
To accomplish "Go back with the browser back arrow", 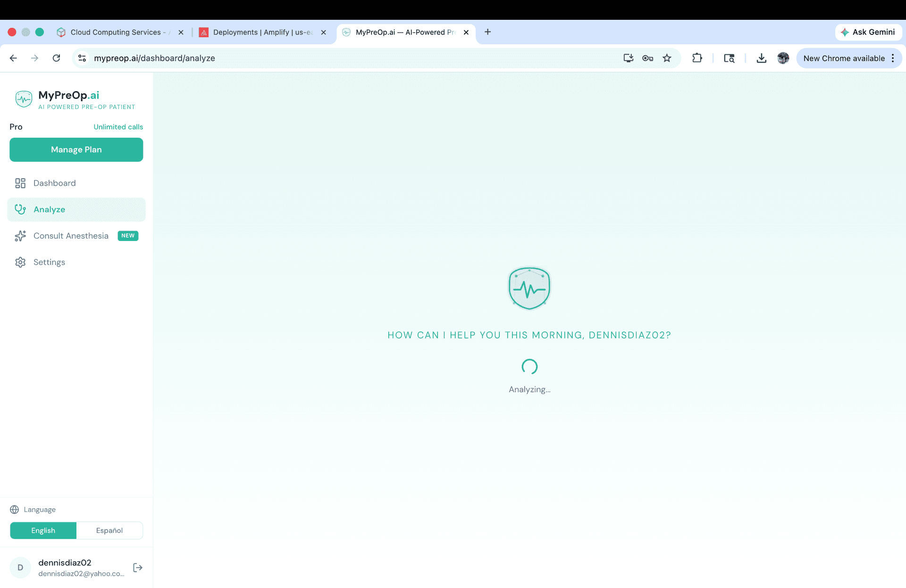I will point(13,58).
